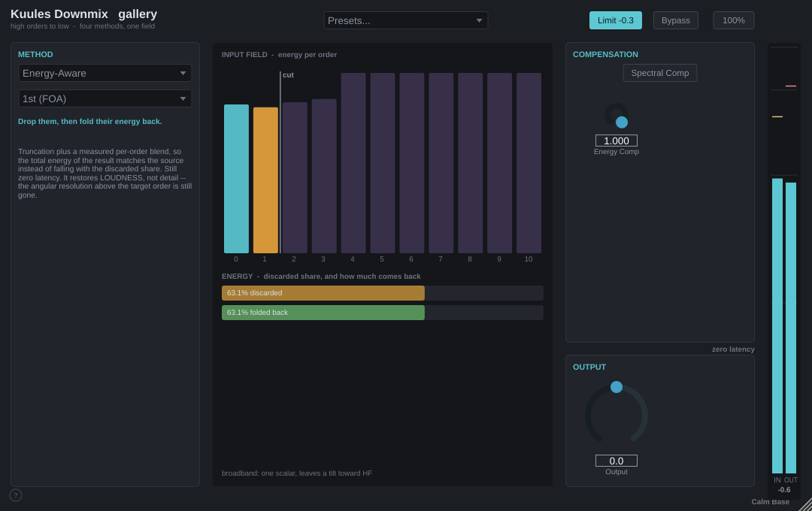
Task: Click the IN level meter
Action: point(777,325)
